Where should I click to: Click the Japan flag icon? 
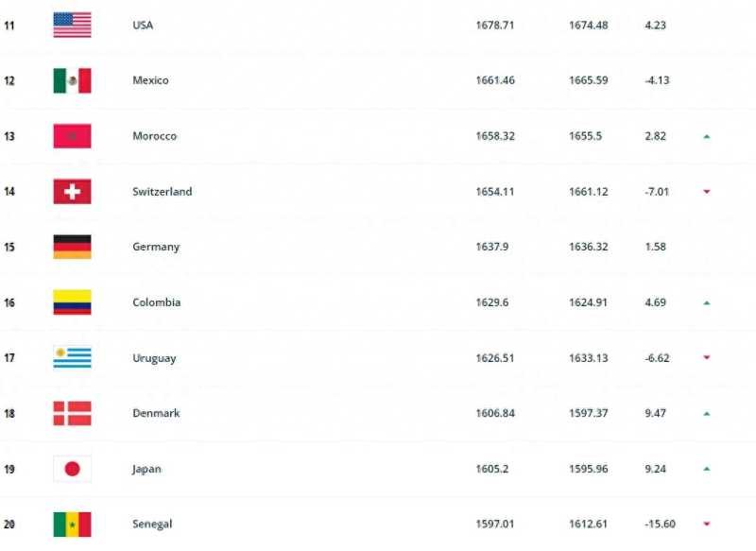72,469
